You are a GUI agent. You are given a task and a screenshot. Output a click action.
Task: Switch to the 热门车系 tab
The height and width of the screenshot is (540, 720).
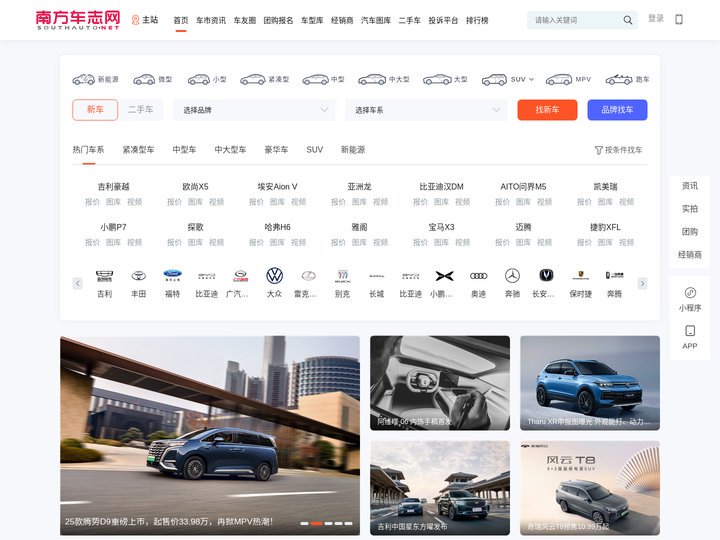(x=88, y=150)
